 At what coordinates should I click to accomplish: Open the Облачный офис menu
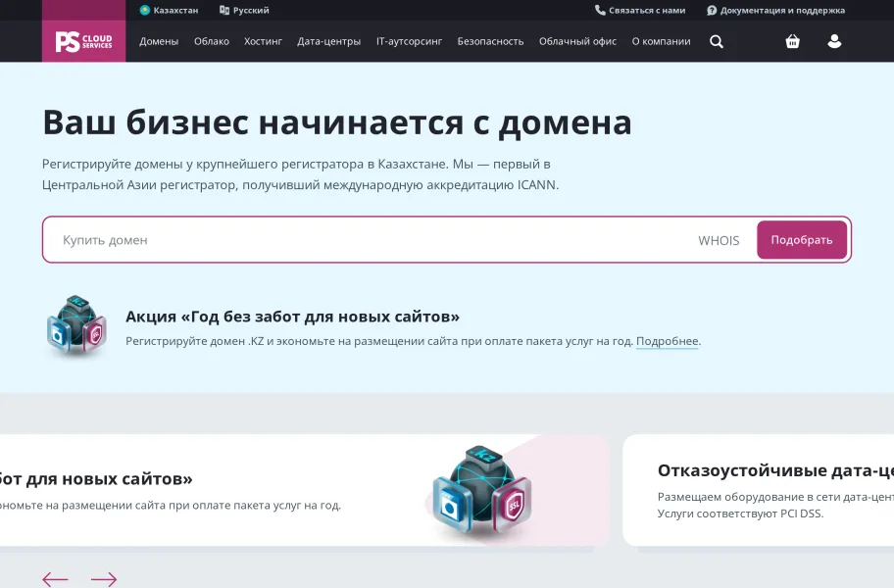[x=577, y=41]
